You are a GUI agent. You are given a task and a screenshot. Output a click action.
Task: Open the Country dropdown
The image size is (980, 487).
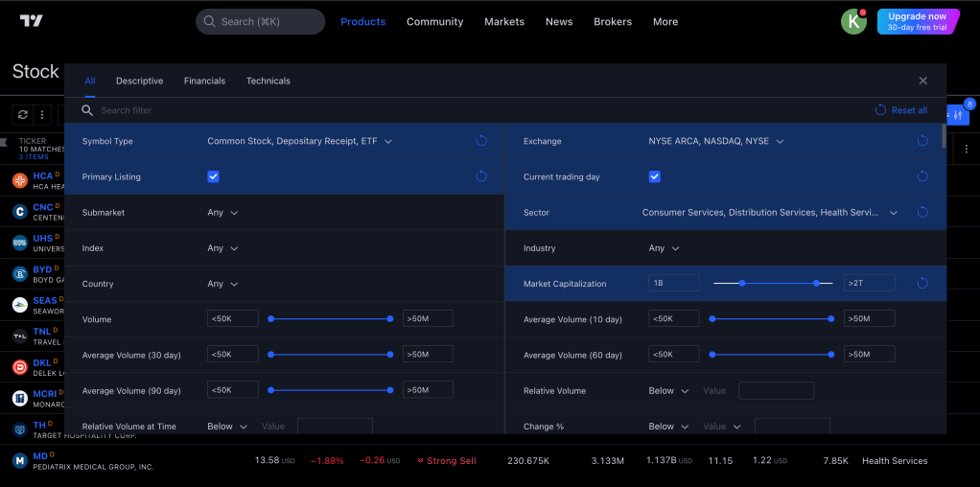coord(222,284)
